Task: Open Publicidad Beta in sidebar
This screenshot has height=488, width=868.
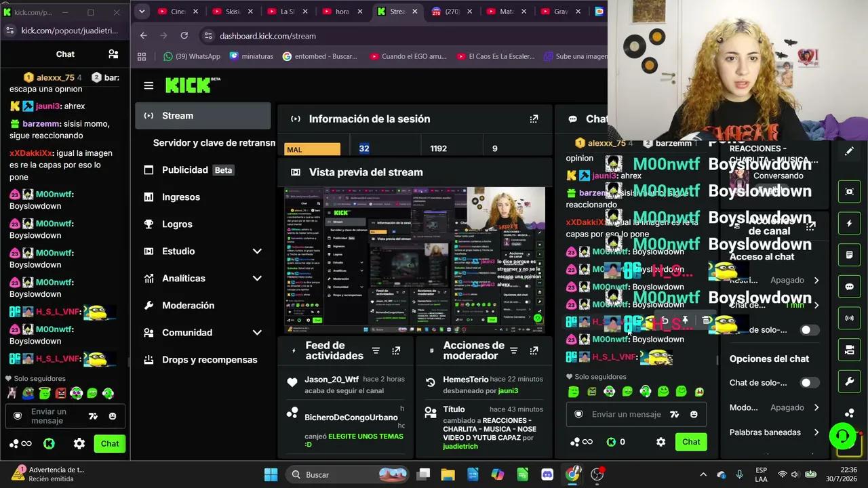Action: (203, 170)
